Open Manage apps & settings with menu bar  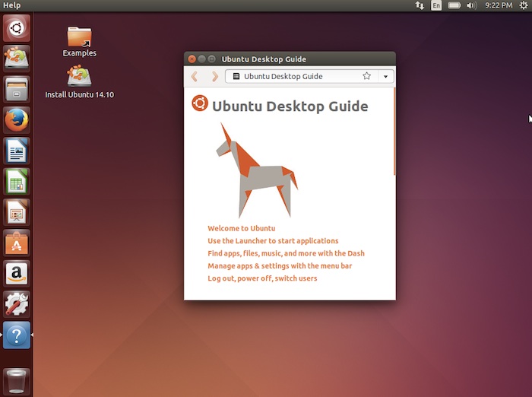tap(280, 266)
